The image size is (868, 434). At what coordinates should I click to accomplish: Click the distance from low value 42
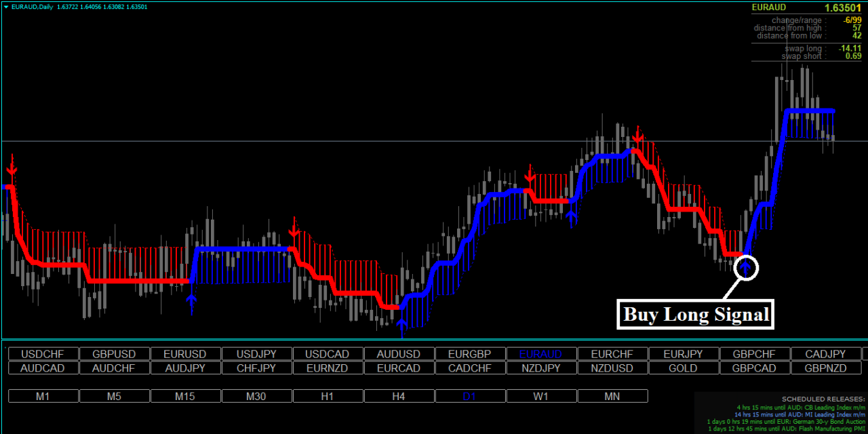pyautogui.click(x=857, y=36)
